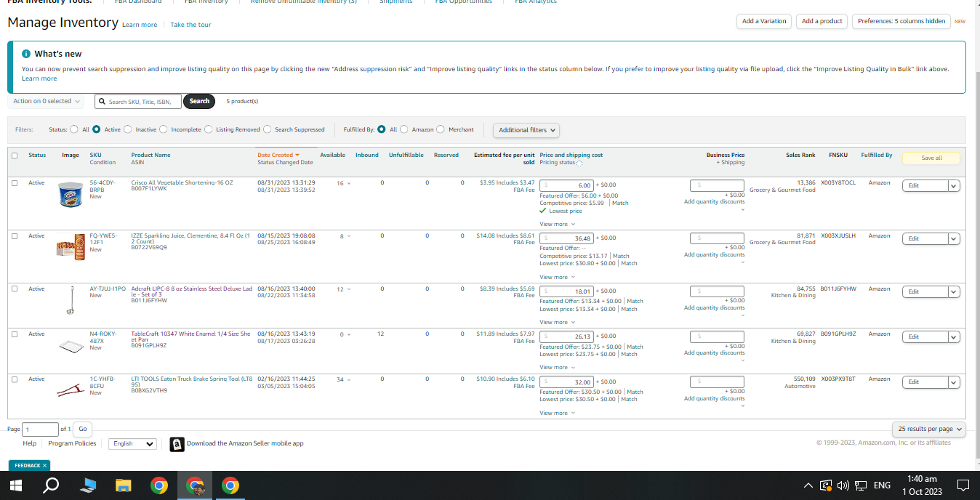Image resolution: width=980 pixels, height=500 pixels.
Task: Click the Business Price field for Adcraft row
Action: pyautogui.click(x=717, y=291)
